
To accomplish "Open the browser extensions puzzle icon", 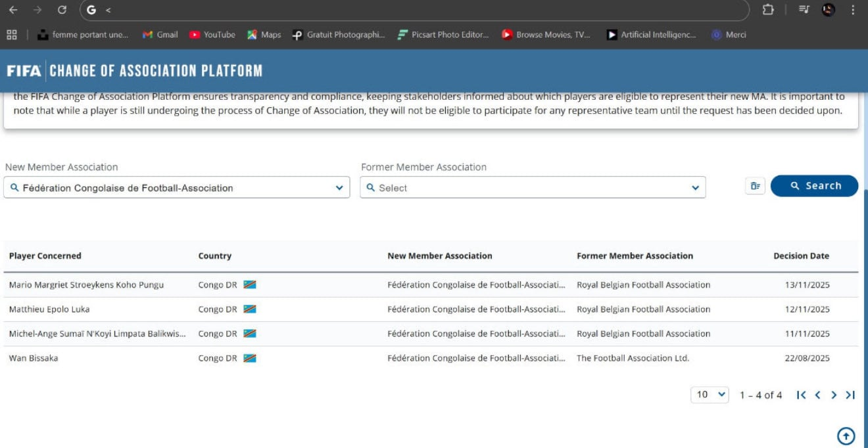I will tap(767, 10).
